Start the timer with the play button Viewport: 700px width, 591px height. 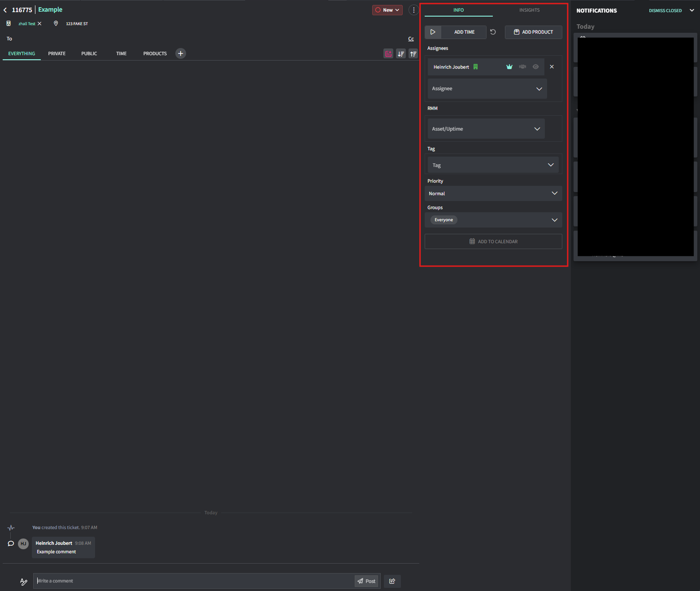[x=433, y=32]
